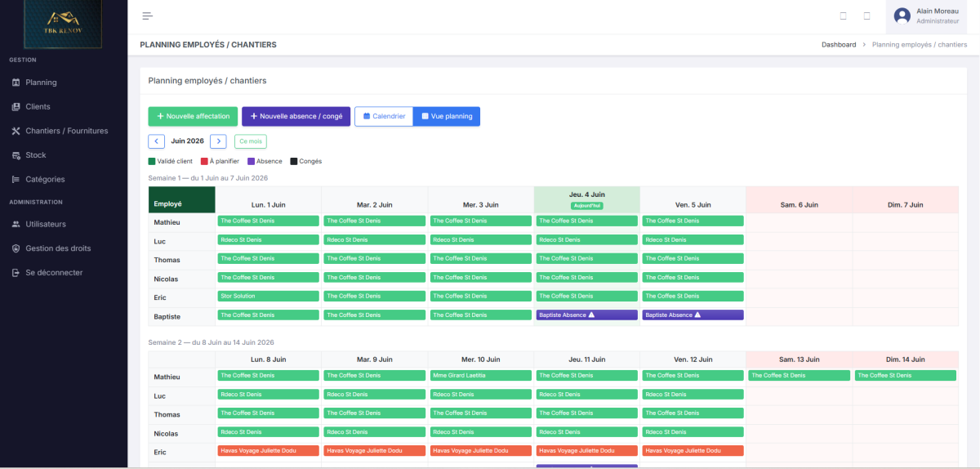Click the Jeu. 4 Juin Aujourd'hui header
The height and width of the screenshot is (469, 980).
click(586, 199)
